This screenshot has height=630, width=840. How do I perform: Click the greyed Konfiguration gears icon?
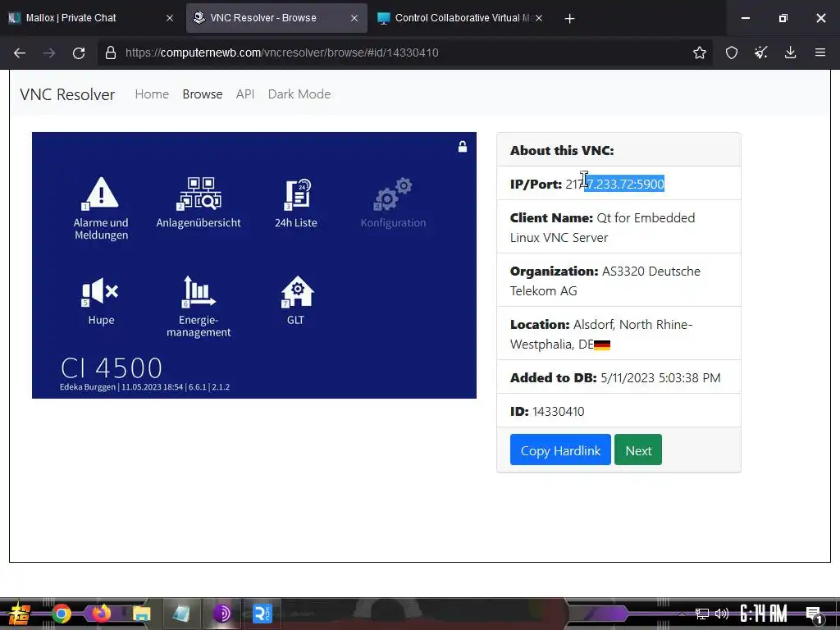pyautogui.click(x=393, y=194)
